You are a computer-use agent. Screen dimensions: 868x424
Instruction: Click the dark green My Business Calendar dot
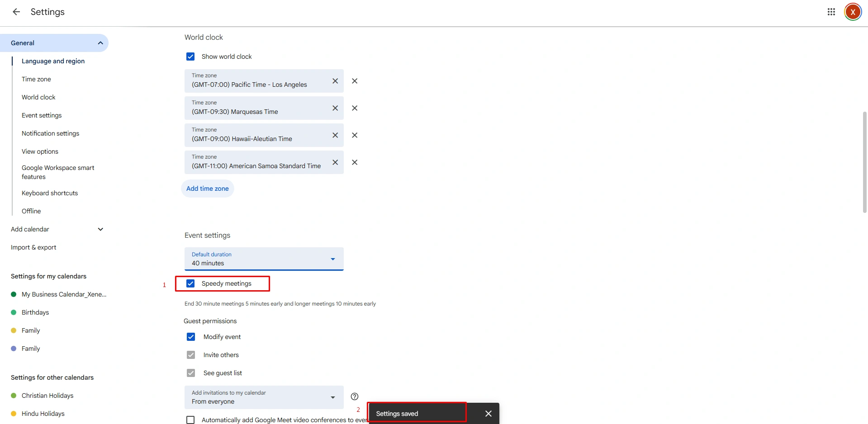[14, 294]
